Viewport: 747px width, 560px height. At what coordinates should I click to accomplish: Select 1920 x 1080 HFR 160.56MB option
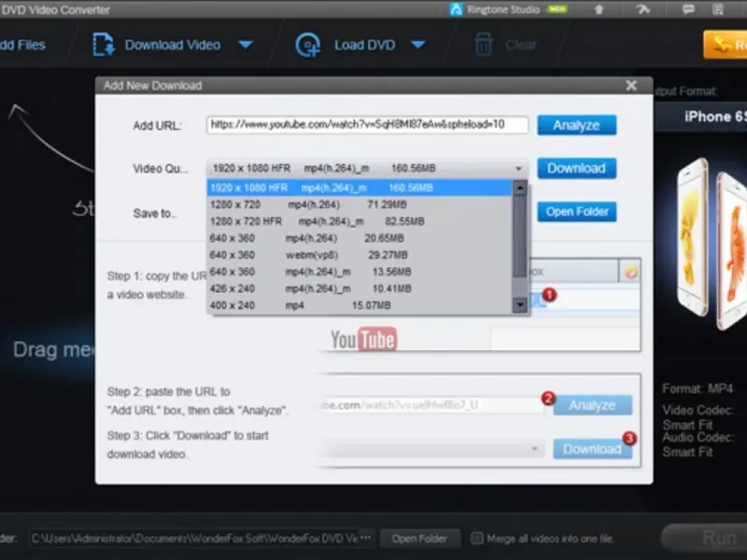359,188
